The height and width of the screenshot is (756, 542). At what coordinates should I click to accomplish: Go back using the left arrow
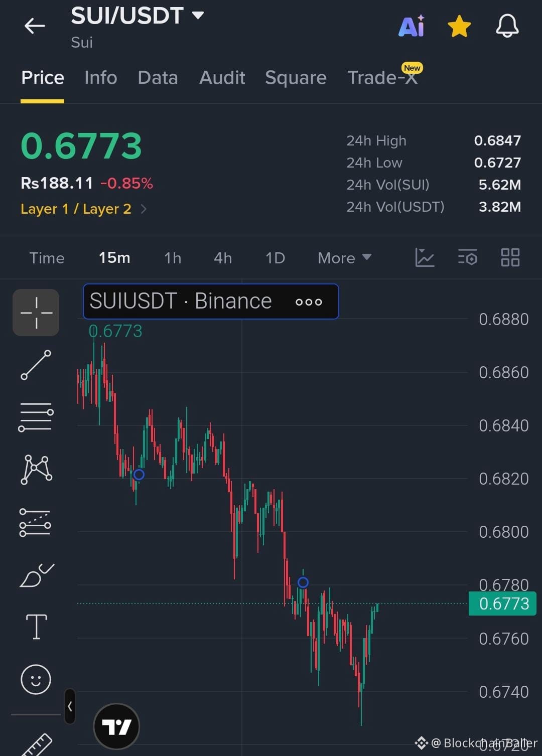(35, 26)
